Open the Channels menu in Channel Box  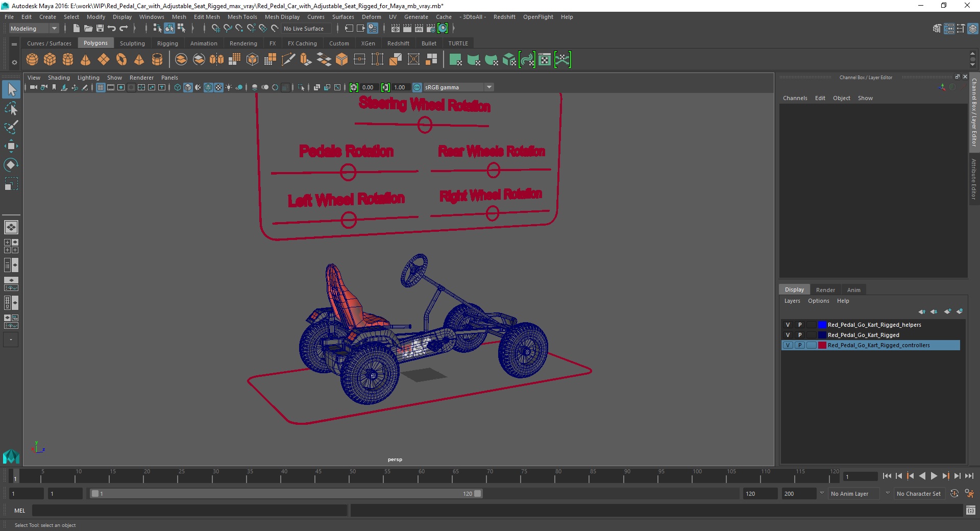tap(795, 98)
